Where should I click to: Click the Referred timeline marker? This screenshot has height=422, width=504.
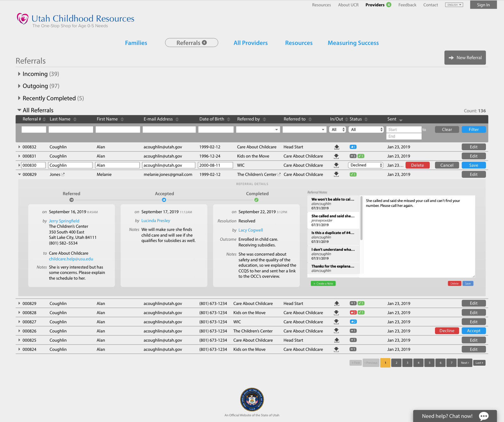(72, 200)
